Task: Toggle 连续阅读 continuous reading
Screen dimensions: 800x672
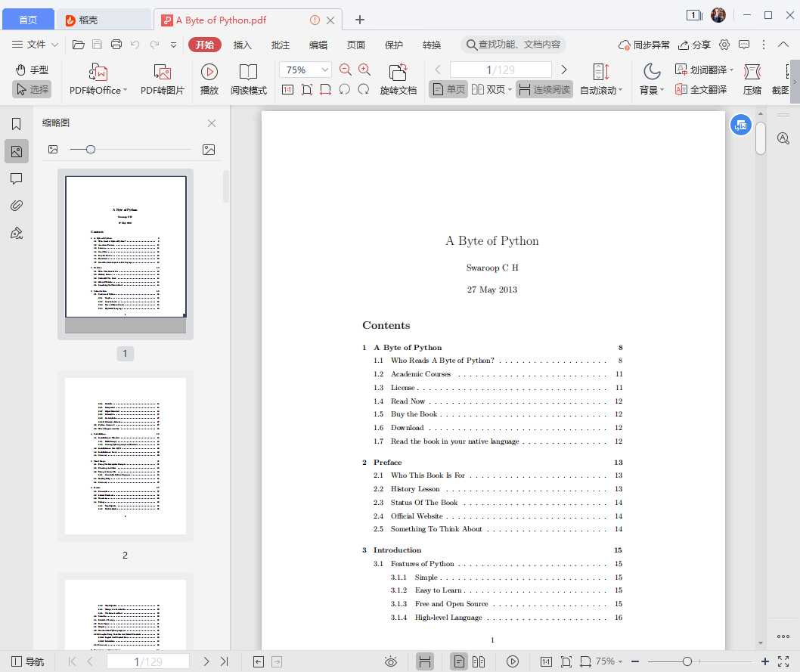Action: coord(544,90)
